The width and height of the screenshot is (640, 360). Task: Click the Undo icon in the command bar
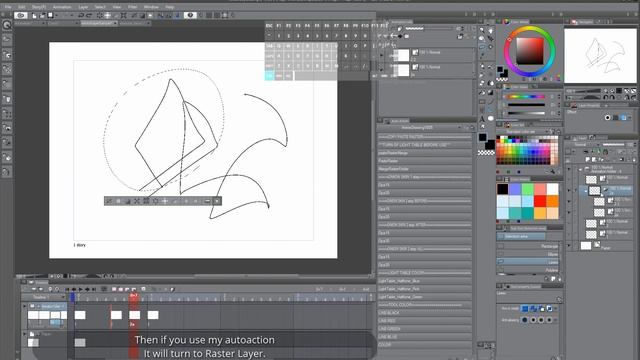(x=81, y=16)
